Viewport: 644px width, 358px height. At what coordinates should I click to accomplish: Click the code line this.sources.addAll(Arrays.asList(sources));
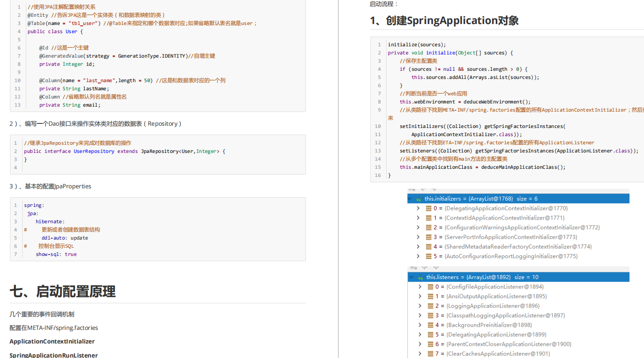(x=475, y=77)
